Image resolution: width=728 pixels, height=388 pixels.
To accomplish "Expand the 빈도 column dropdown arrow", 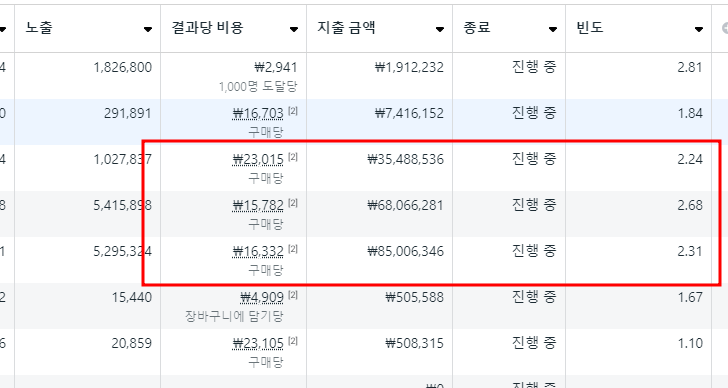I will [x=698, y=29].
